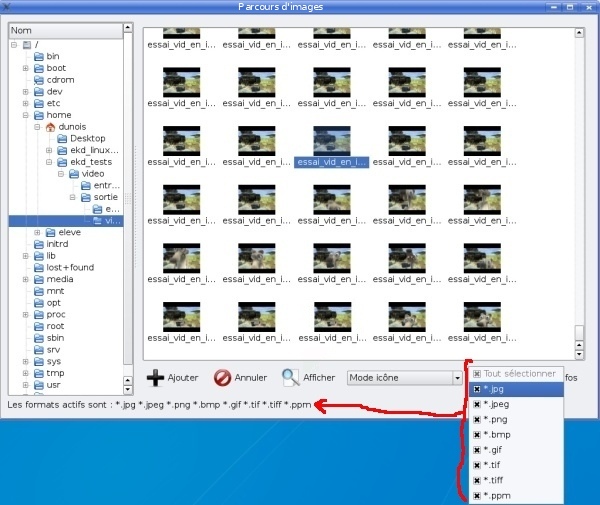Collapse the sortie folder node

click(73, 197)
